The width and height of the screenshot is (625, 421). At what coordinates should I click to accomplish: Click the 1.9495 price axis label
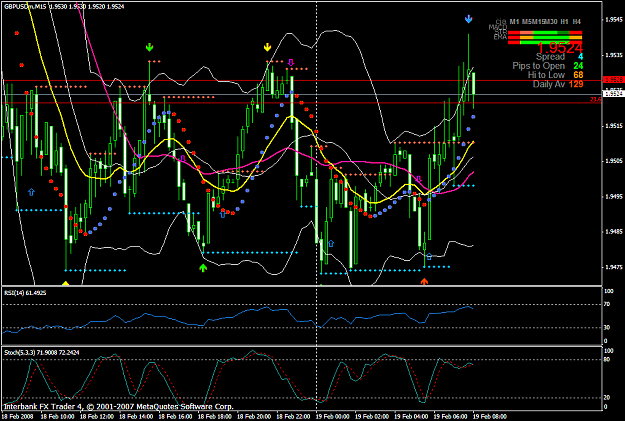(614, 197)
